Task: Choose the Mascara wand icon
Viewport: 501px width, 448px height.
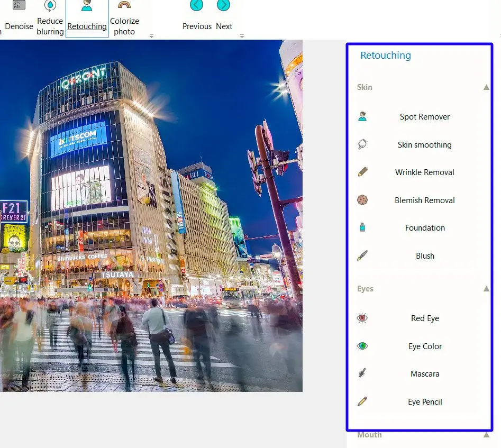Action: point(362,373)
